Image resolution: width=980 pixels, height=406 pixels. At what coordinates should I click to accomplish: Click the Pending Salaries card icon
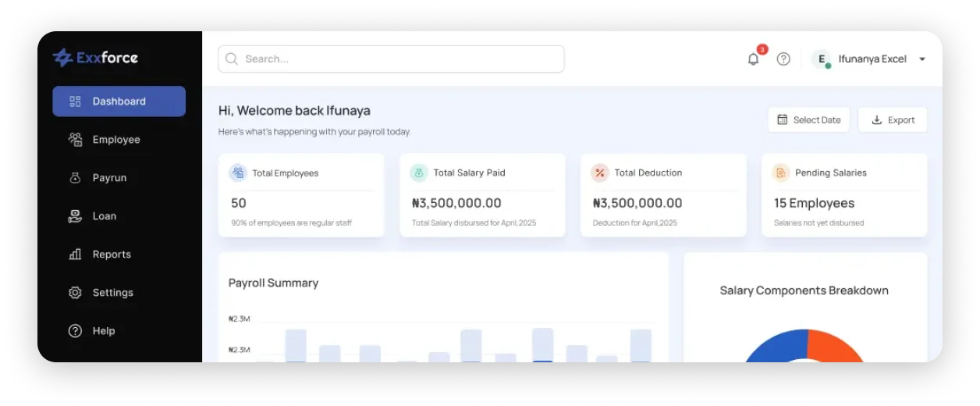781,173
